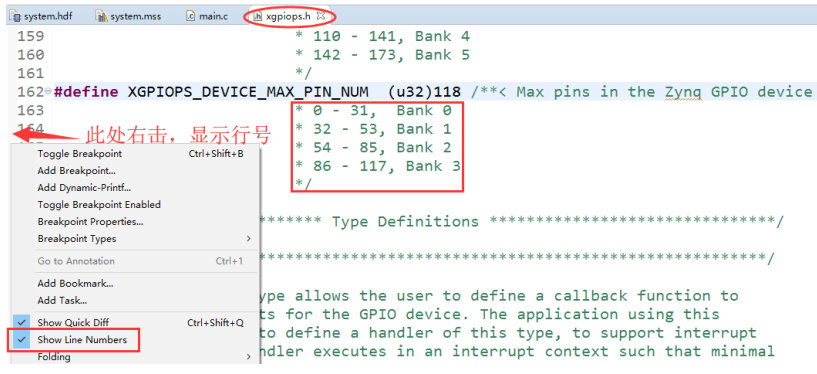
Task: Switch to the system.mss tab
Action: [129, 16]
